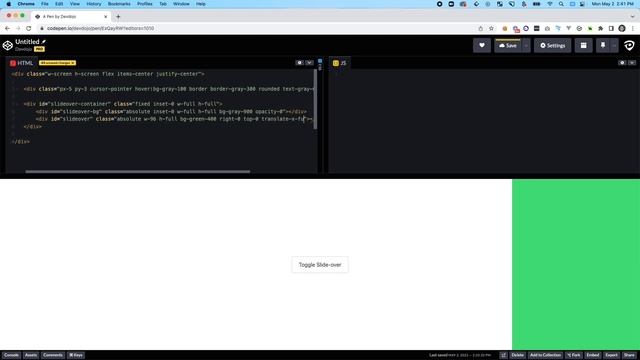The height and width of the screenshot is (360, 640).
Task: Open JS editor settings gear
Action: (x=622, y=63)
